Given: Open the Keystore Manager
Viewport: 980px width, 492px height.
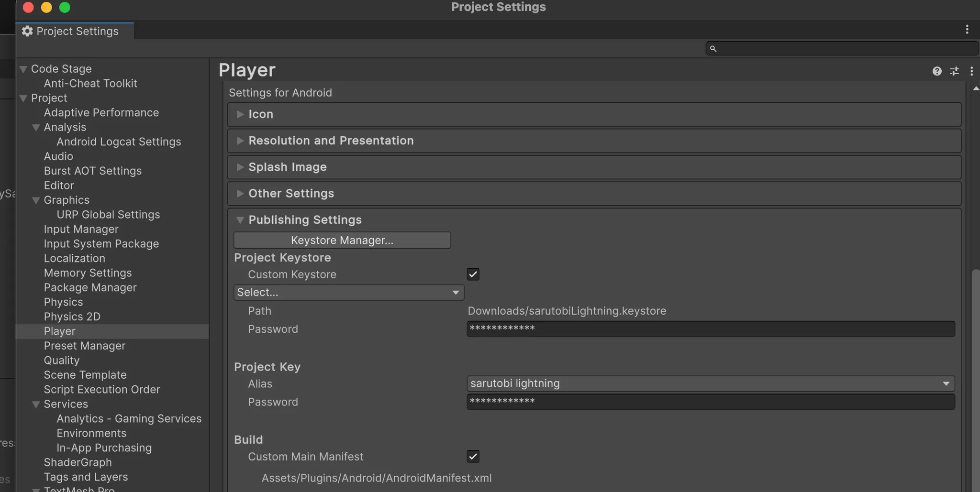Looking at the screenshot, I should coord(342,240).
